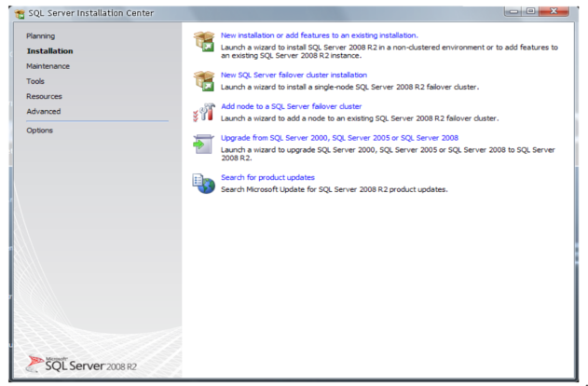
Task: Click the SQL Server Installation Center title text
Action: tap(91, 13)
